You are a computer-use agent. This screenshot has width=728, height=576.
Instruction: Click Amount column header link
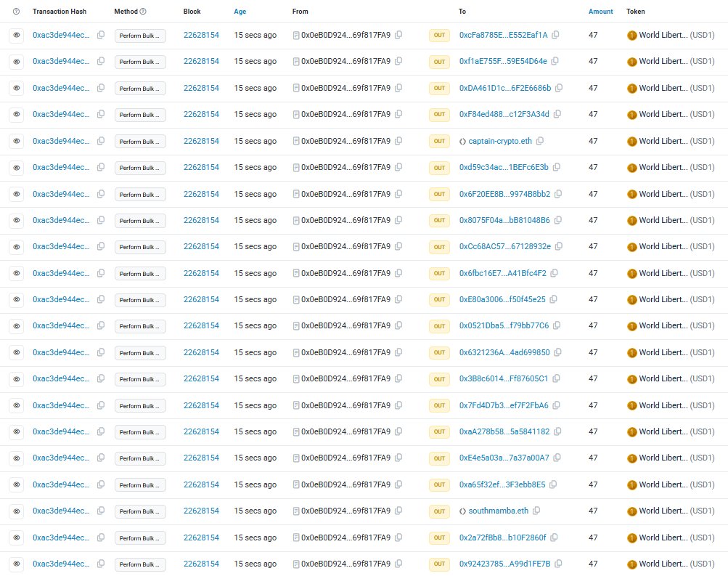(601, 11)
